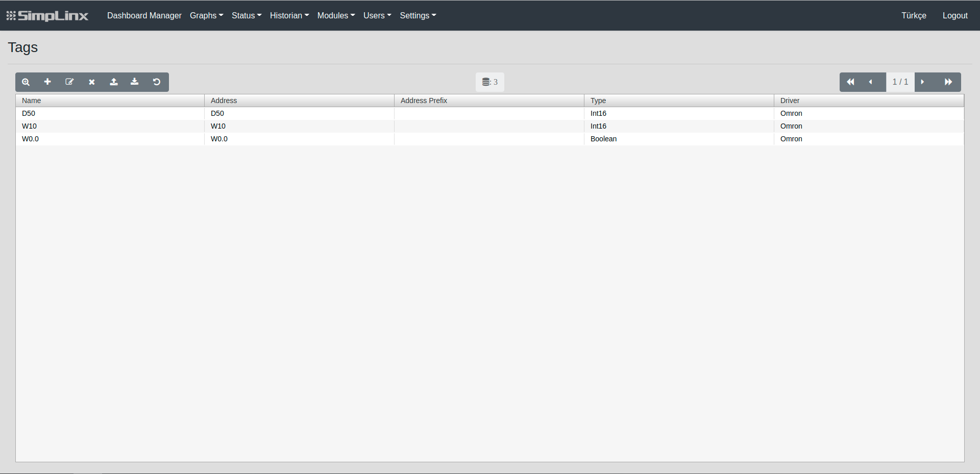Go to the previous page

[871, 82]
